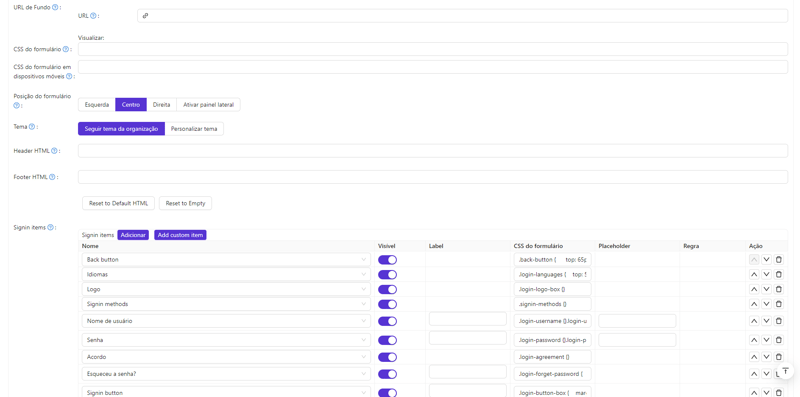
Task: Click the CSS do formulário input
Action: tap(433, 49)
